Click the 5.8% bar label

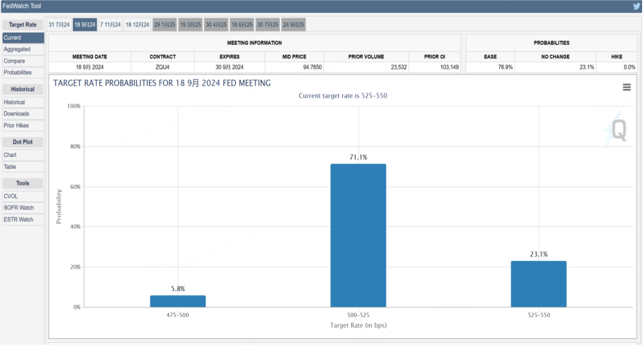pos(178,289)
